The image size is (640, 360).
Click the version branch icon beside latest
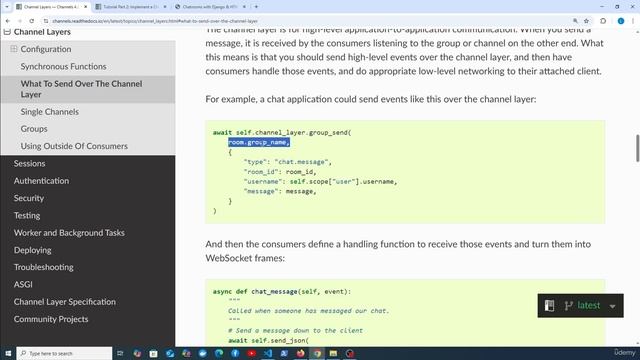569,305
